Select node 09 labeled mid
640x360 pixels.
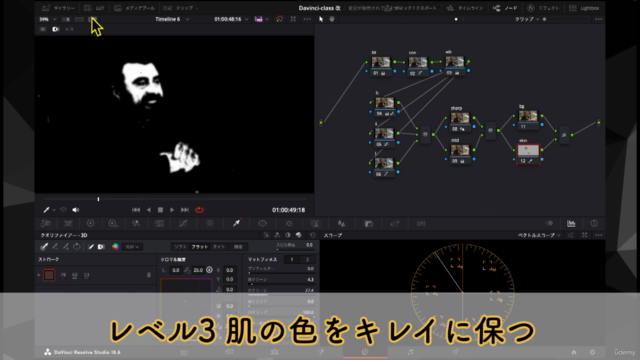(460, 154)
